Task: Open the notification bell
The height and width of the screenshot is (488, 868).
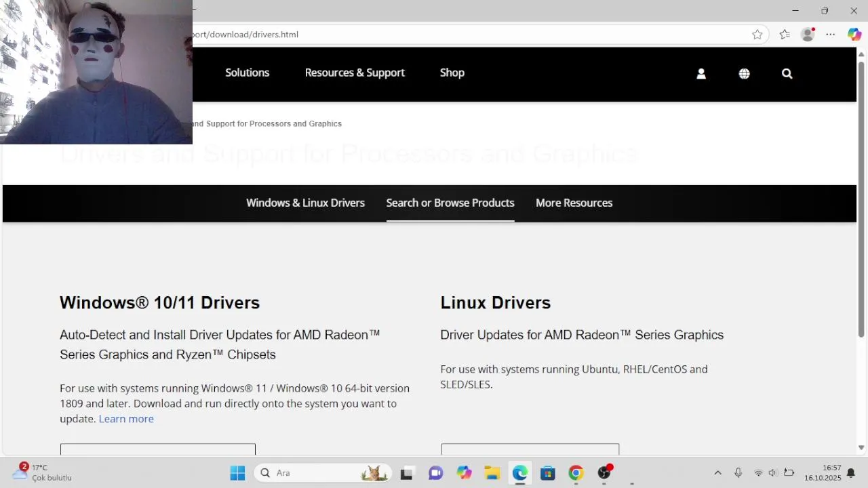Action: click(851, 473)
